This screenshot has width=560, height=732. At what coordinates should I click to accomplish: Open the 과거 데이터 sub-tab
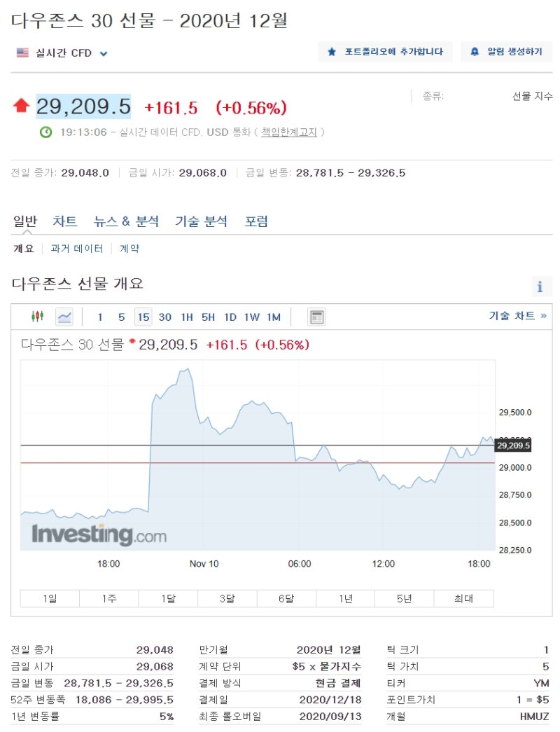coord(76,249)
